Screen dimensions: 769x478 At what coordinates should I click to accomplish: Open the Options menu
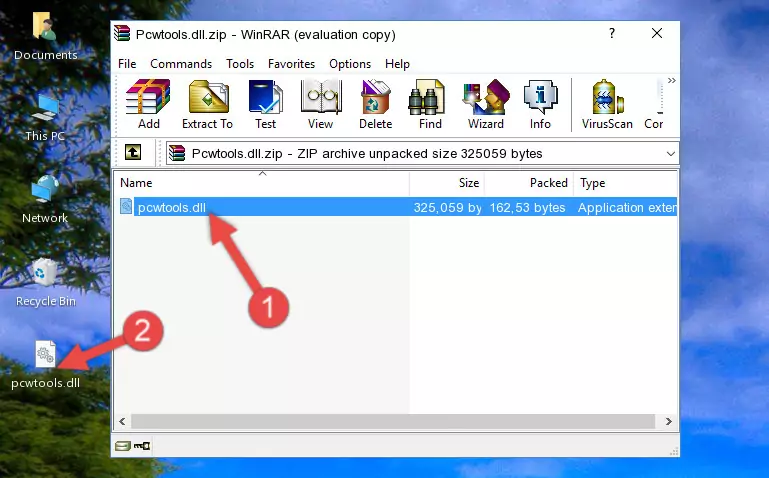coord(350,64)
